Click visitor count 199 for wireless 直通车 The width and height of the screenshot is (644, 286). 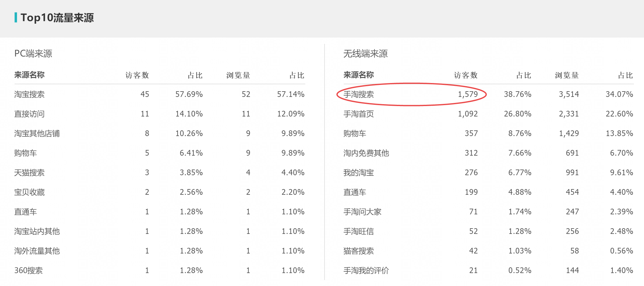[x=471, y=192]
